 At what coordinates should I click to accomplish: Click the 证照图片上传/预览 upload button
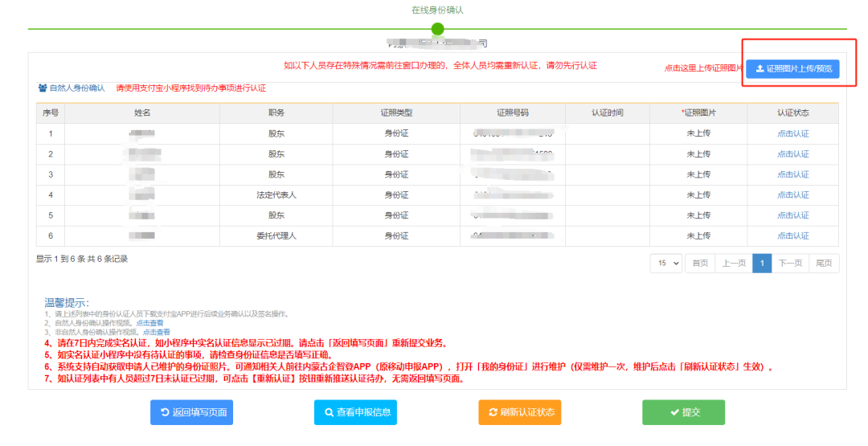click(x=792, y=68)
